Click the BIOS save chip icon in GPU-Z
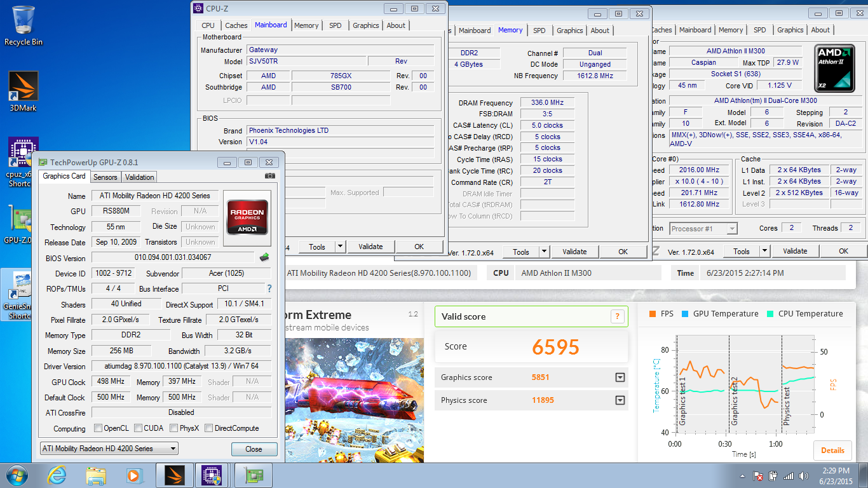 point(265,257)
